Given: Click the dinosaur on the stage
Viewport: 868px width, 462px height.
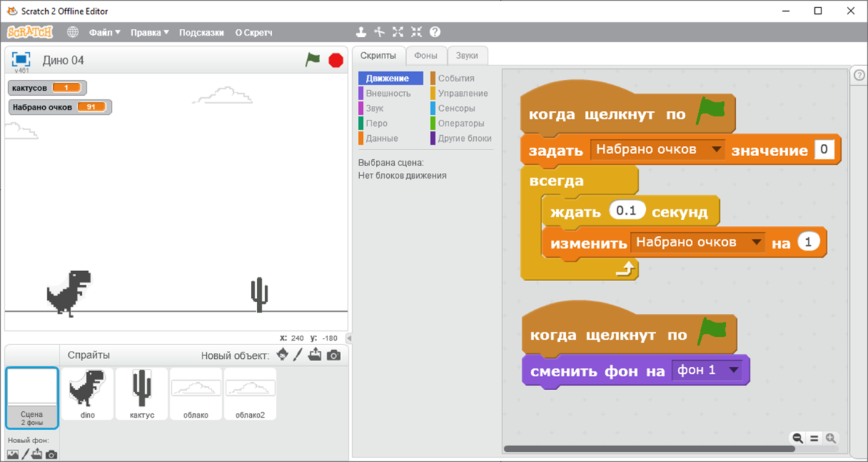Looking at the screenshot, I should coord(69,293).
